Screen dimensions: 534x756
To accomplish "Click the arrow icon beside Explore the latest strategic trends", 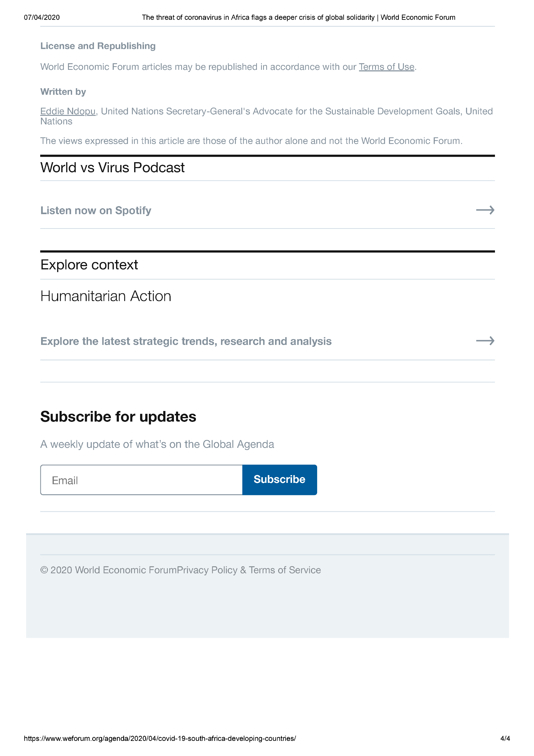I will 485,341.
